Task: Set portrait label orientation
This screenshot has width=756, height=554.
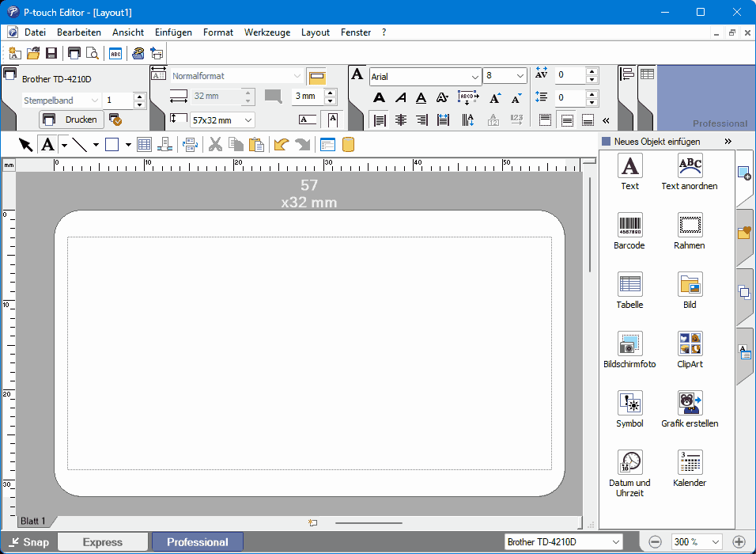Action: click(x=332, y=120)
